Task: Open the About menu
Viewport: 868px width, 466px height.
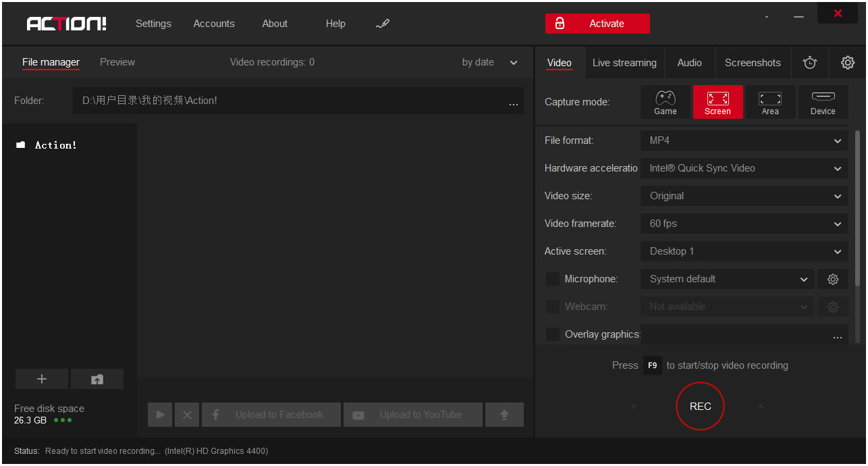Action: pos(275,24)
